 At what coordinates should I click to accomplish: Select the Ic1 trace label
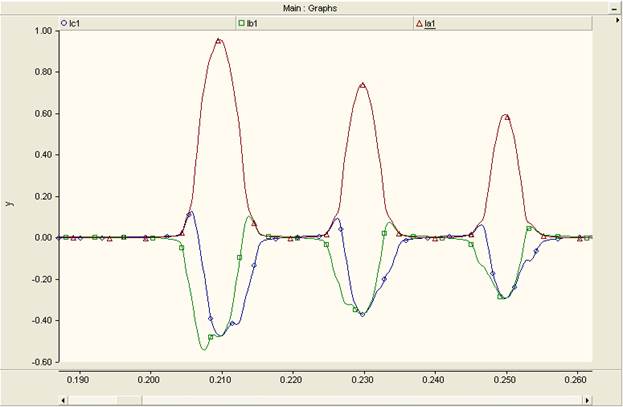pos(75,23)
